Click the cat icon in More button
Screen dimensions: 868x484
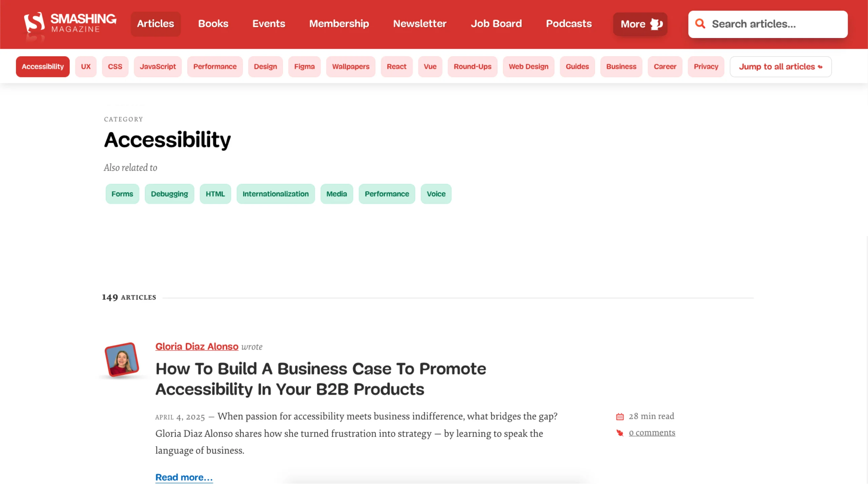pyautogui.click(x=656, y=24)
